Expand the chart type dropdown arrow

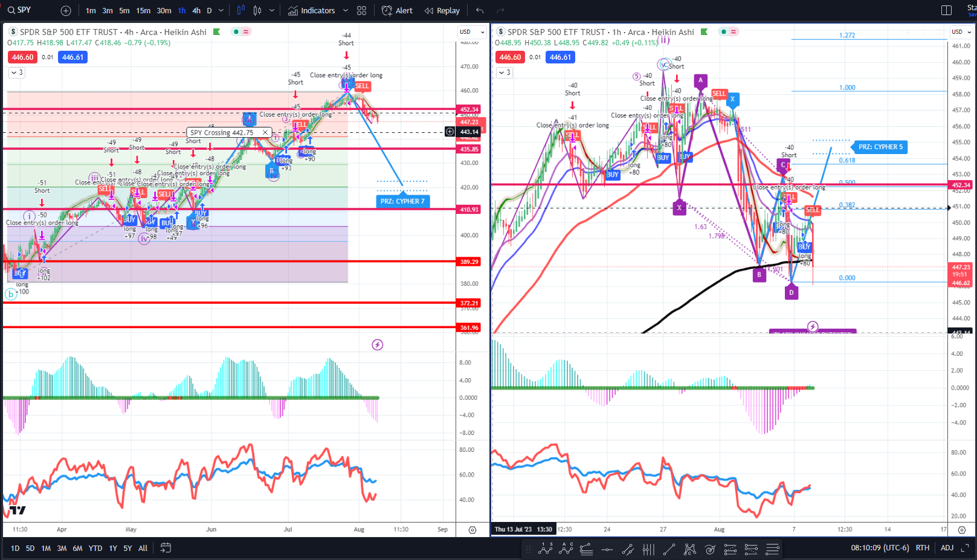click(x=272, y=11)
